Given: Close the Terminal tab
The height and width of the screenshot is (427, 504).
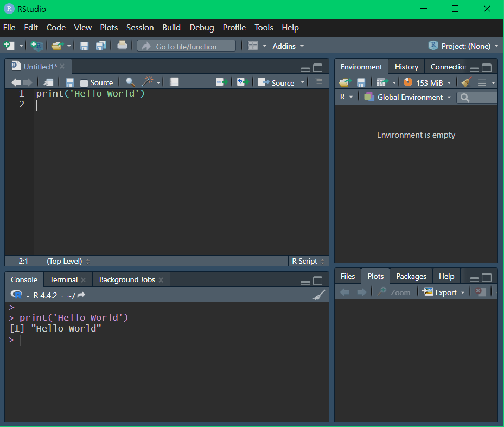Looking at the screenshot, I should coord(83,280).
